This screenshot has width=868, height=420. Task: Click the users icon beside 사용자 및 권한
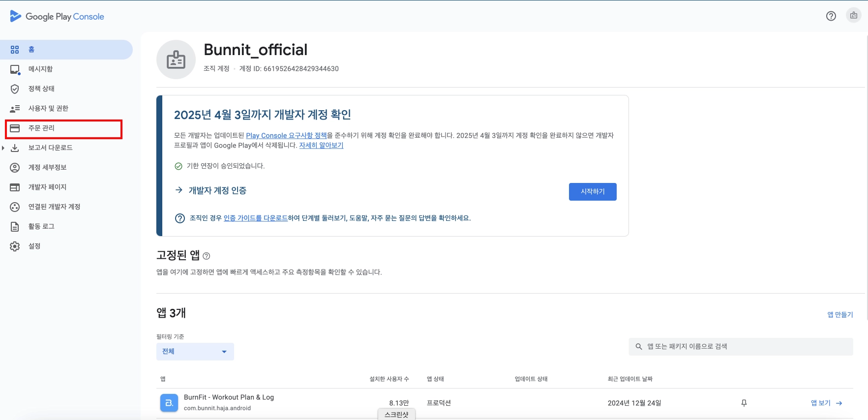pyautogui.click(x=15, y=109)
